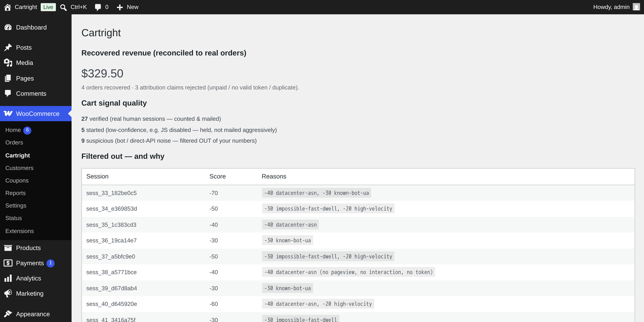Image resolution: width=644 pixels, height=322 pixels.
Task: Click the Payments dollar icon
Action: 8,263
